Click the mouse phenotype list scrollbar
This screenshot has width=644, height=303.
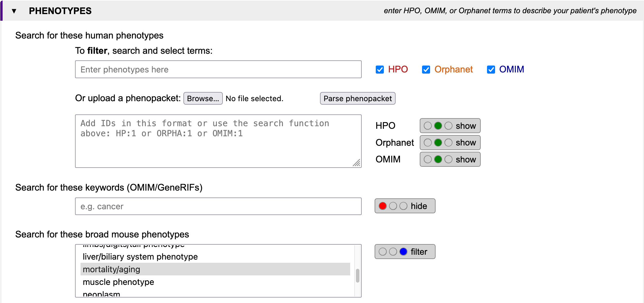tap(357, 275)
